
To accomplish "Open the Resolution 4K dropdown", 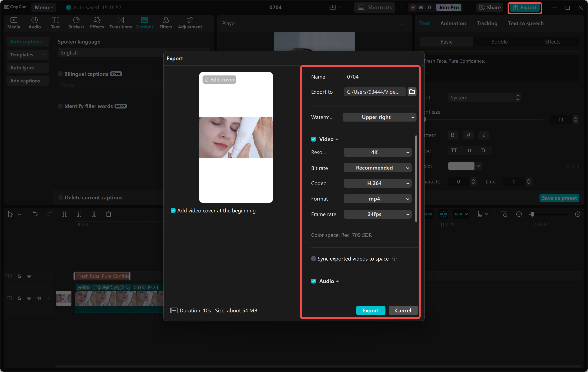I will (x=377, y=152).
